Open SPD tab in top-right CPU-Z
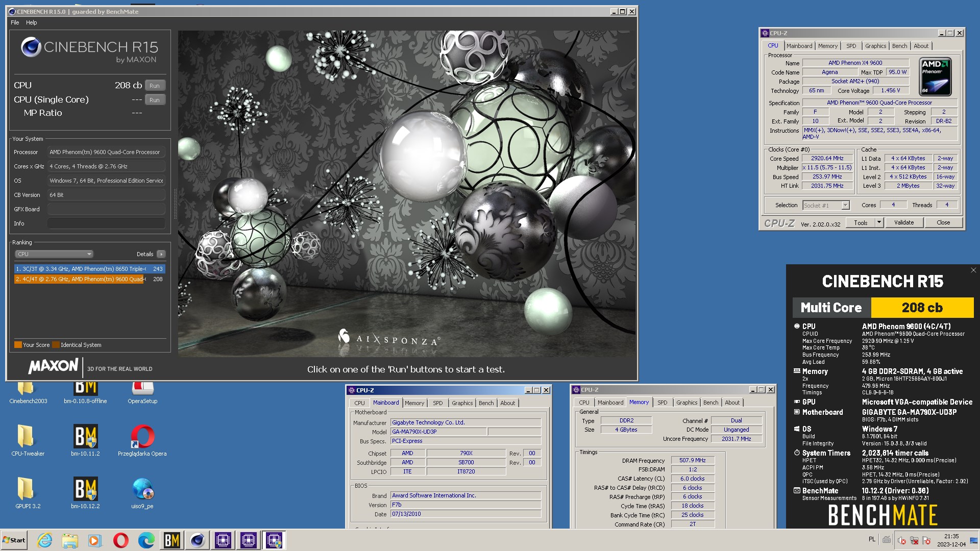This screenshot has width=980, height=551. click(x=851, y=46)
